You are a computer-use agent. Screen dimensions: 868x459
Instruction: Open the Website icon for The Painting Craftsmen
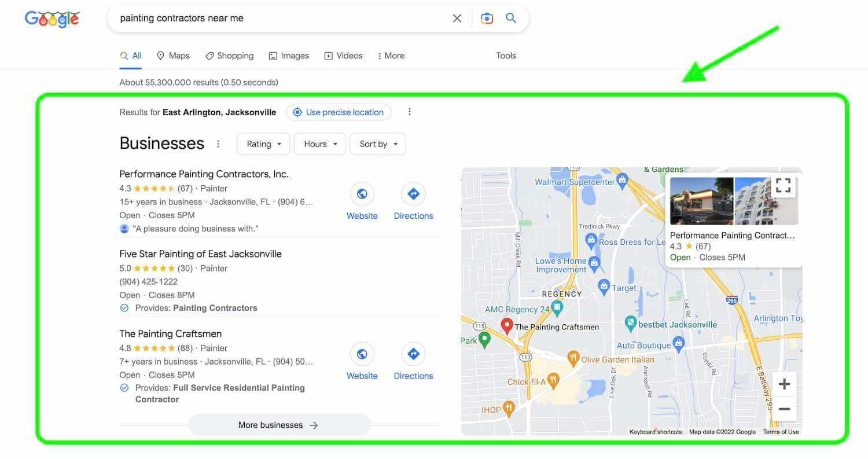click(x=362, y=354)
